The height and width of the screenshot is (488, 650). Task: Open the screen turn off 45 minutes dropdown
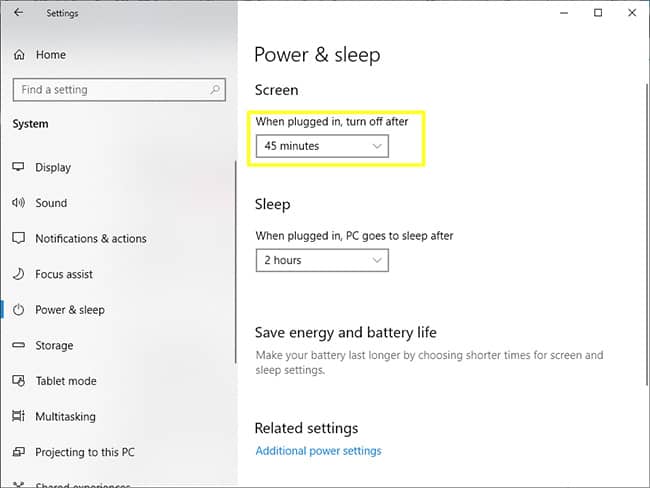pos(322,146)
